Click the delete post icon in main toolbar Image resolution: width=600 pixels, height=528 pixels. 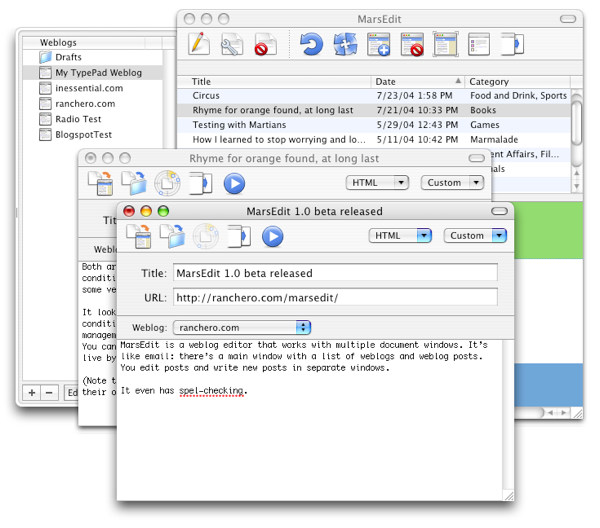pyautogui.click(x=265, y=44)
